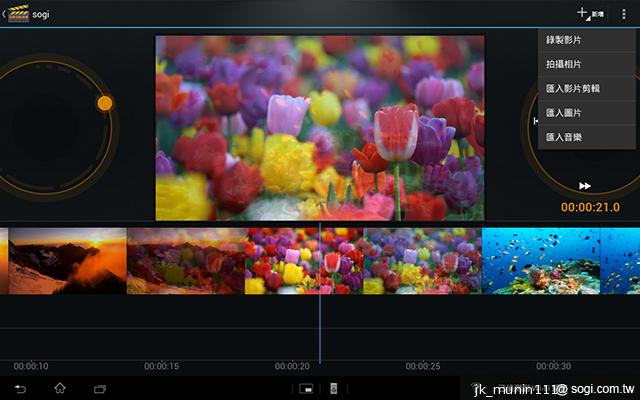Screen dimensions: 640x400
Task: Tap the sogi clapperboard app icon
Action: (x=18, y=13)
